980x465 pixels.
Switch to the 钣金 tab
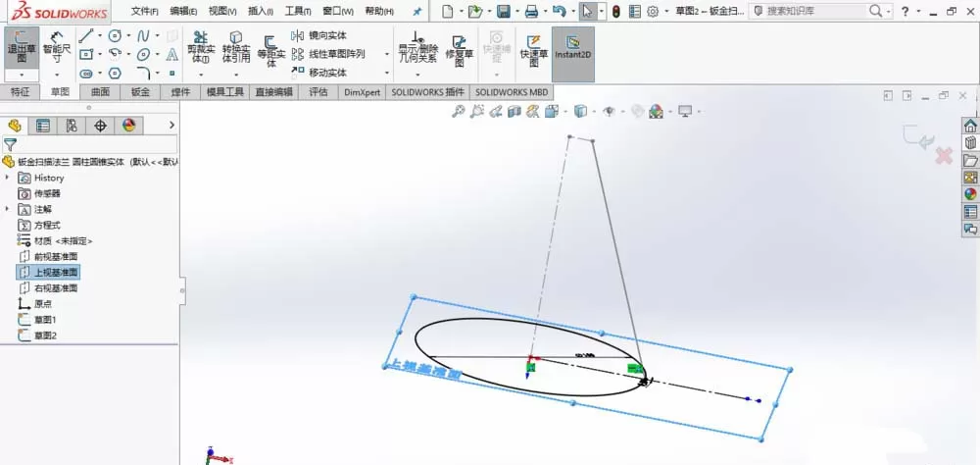tap(140, 92)
